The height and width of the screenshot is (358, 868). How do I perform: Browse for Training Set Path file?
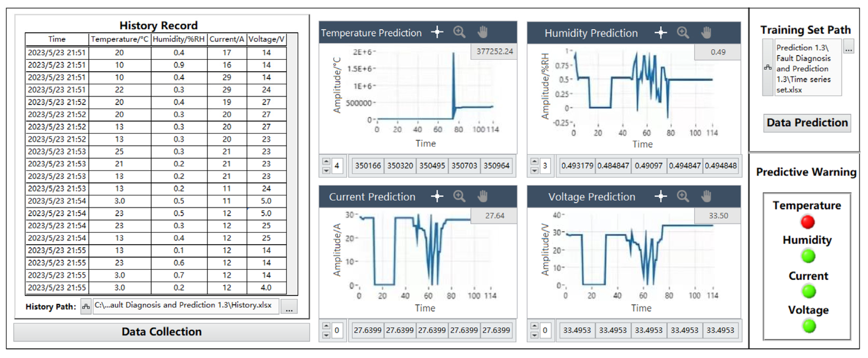[849, 47]
